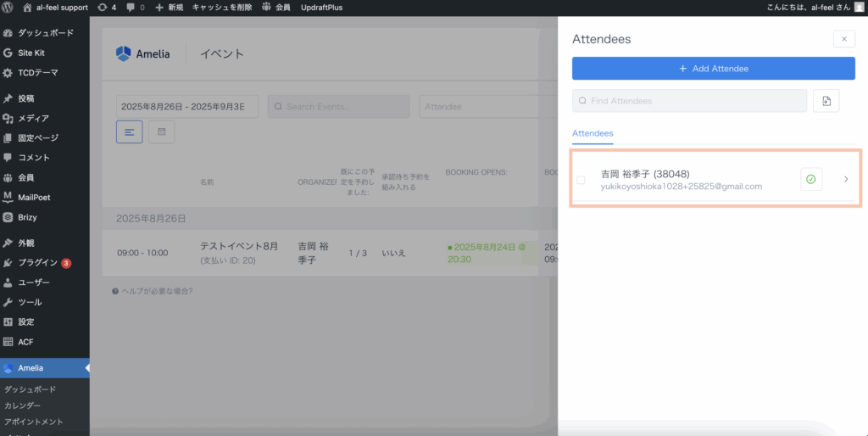This screenshot has height=436, width=868.
Task: Click the export attendees file icon
Action: (826, 101)
